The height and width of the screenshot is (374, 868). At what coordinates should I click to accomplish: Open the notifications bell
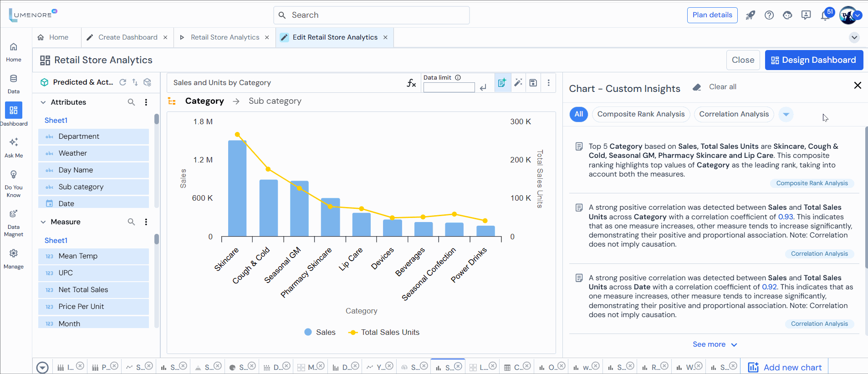825,15
